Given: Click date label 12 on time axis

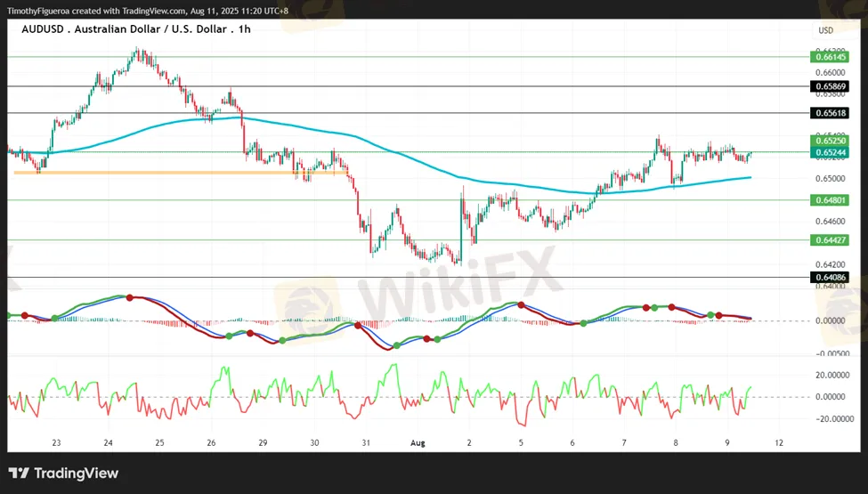Looking at the screenshot, I should pyautogui.click(x=779, y=443).
